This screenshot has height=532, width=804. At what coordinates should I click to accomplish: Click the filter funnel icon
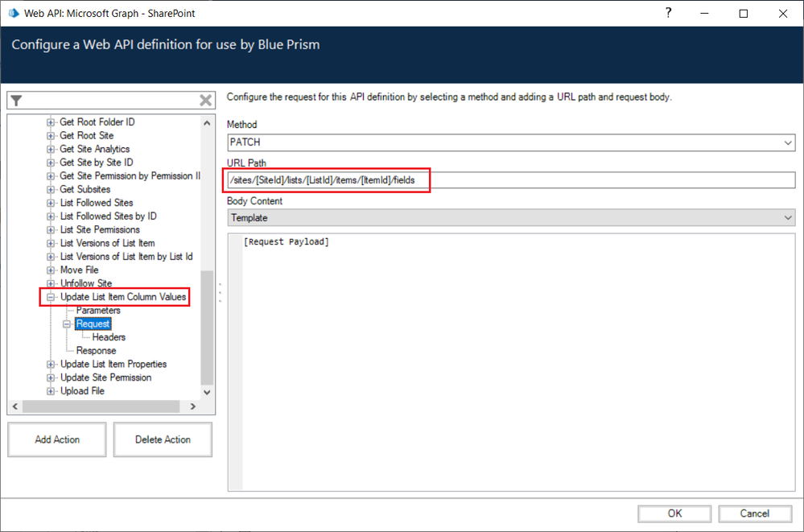16,101
